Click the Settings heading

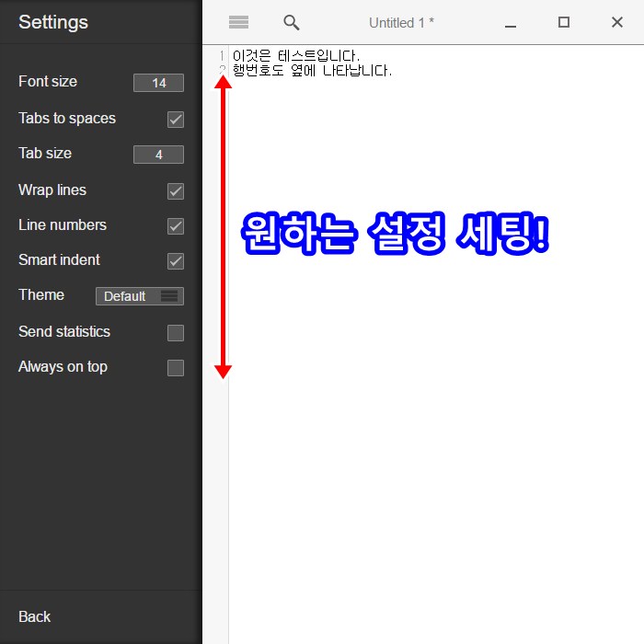point(53,22)
